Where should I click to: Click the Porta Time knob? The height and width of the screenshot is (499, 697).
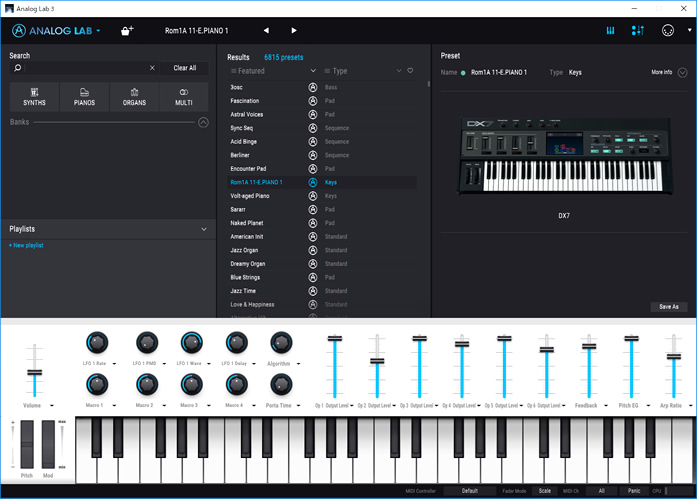[x=281, y=384]
